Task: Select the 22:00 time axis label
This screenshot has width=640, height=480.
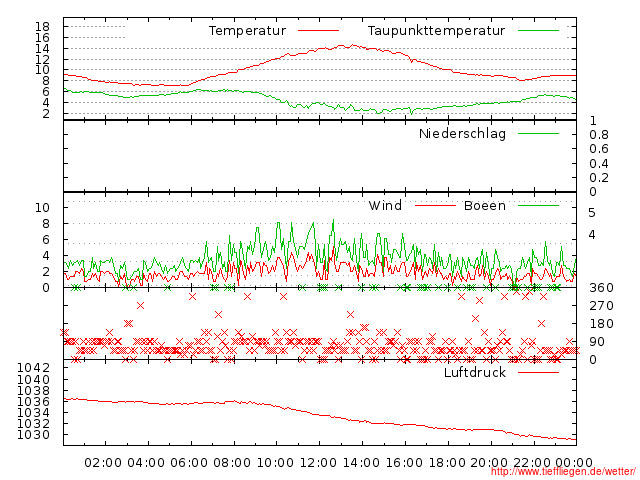Action: tap(531, 463)
